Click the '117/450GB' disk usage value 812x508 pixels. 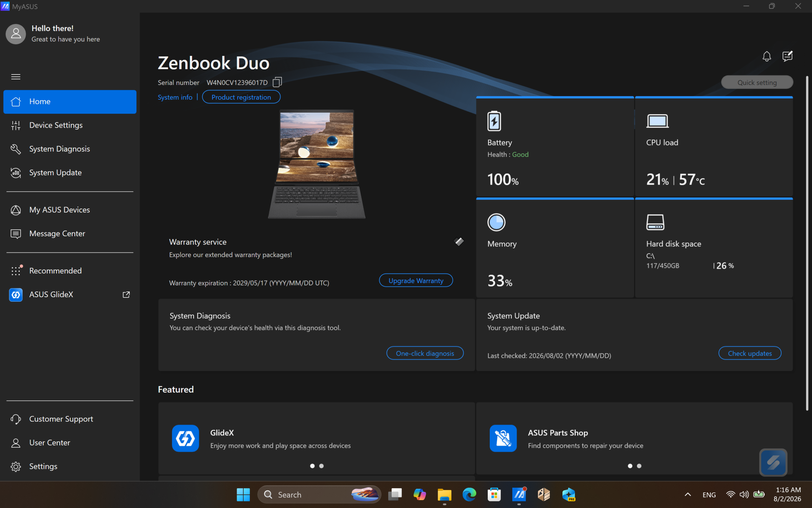[x=663, y=266]
